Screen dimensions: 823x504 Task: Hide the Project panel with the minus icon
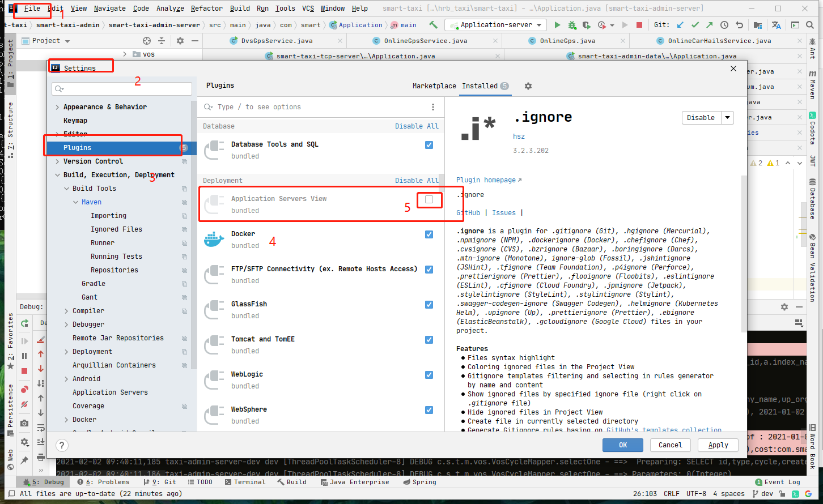(x=195, y=41)
